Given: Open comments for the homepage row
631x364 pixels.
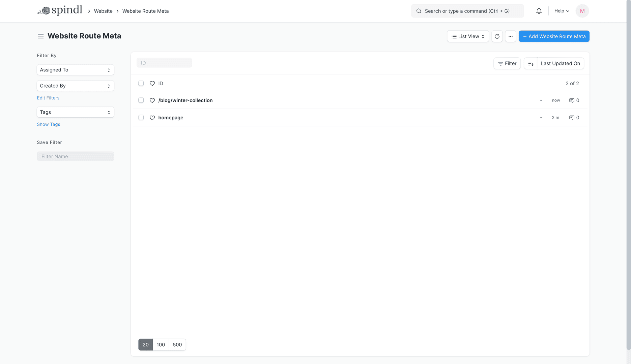Looking at the screenshot, I should pyautogui.click(x=574, y=118).
